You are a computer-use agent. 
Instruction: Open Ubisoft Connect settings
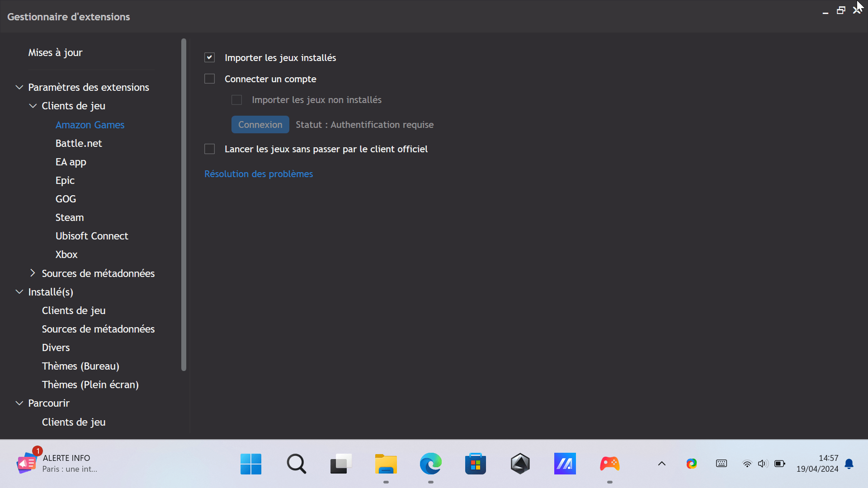pos(92,236)
